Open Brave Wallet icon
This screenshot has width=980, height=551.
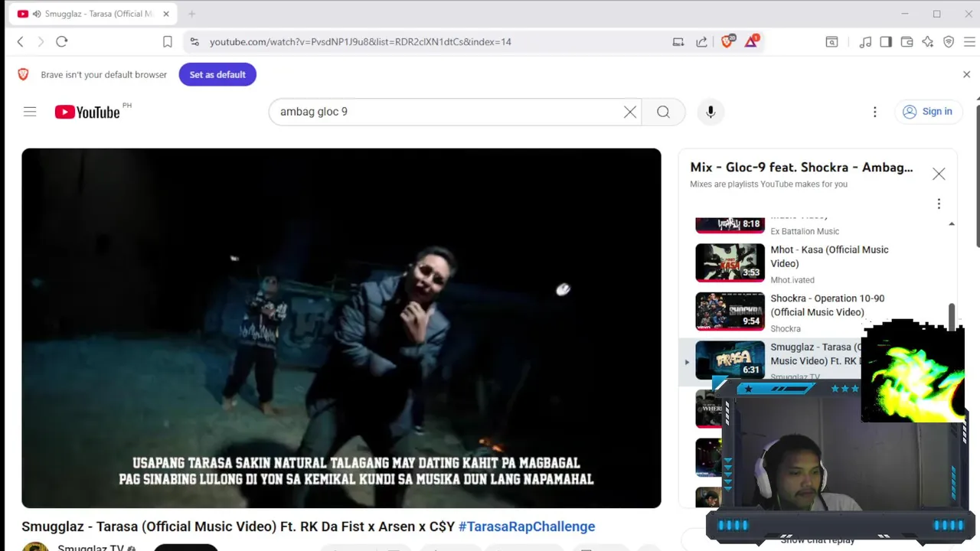[x=906, y=42]
